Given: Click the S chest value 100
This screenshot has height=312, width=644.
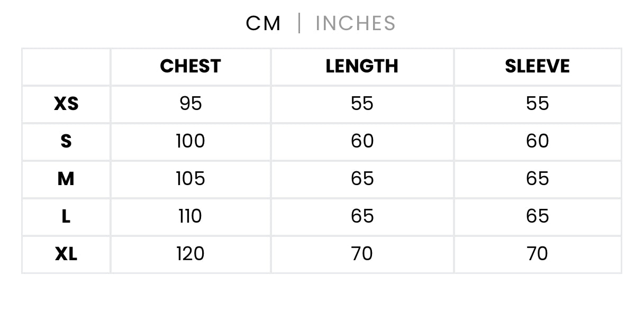Looking at the screenshot, I should click(x=191, y=141).
